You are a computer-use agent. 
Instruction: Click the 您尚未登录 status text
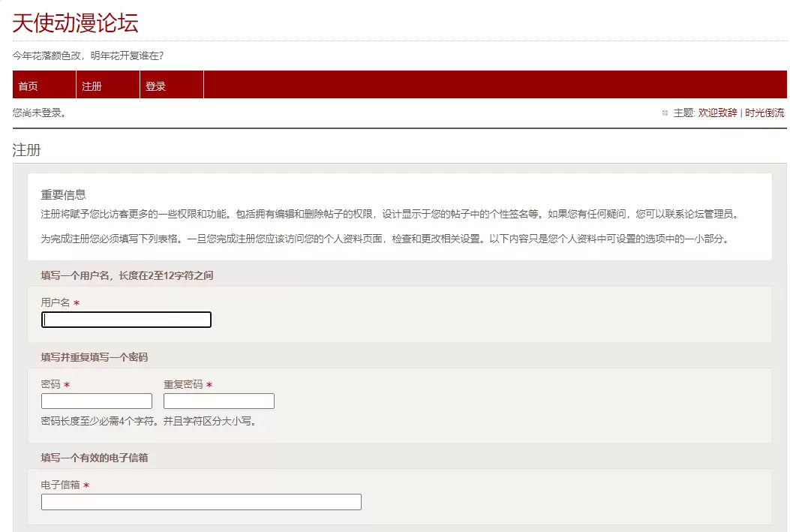pyautogui.click(x=40, y=113)
